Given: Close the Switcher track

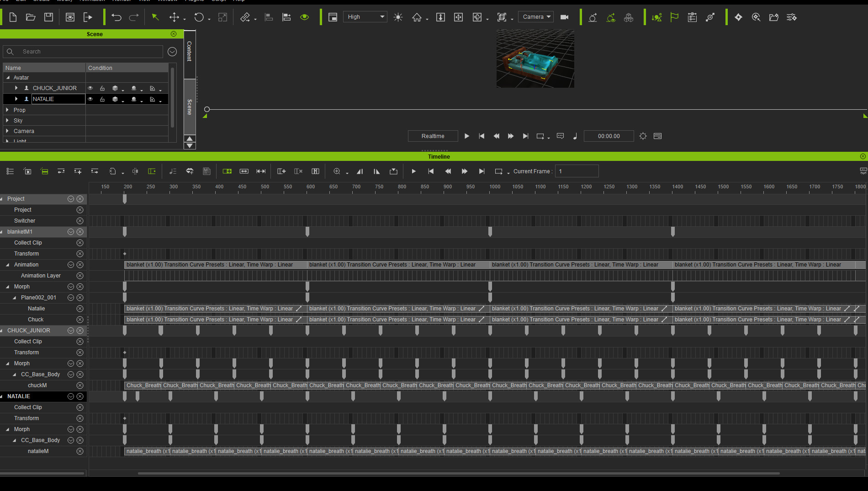Looking at the screenshot, I should click(80, 221).
